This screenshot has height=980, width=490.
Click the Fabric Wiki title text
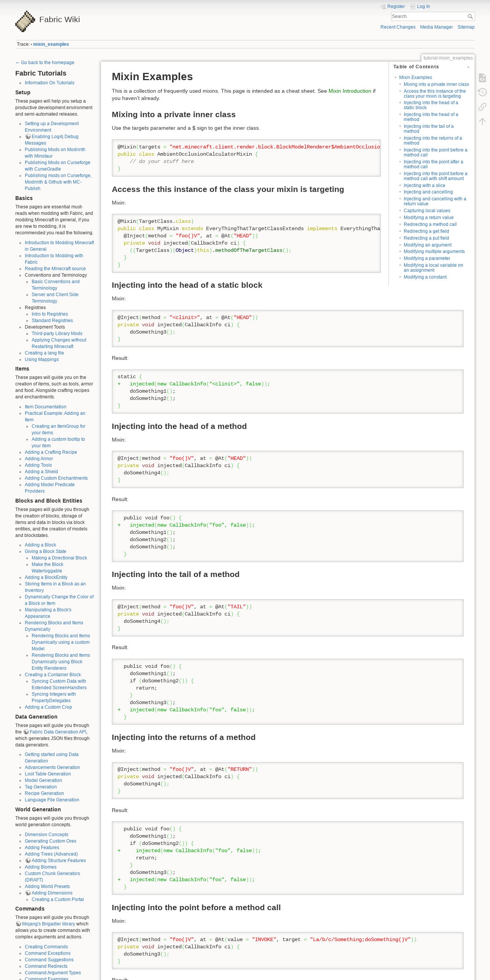pos(60,19)
